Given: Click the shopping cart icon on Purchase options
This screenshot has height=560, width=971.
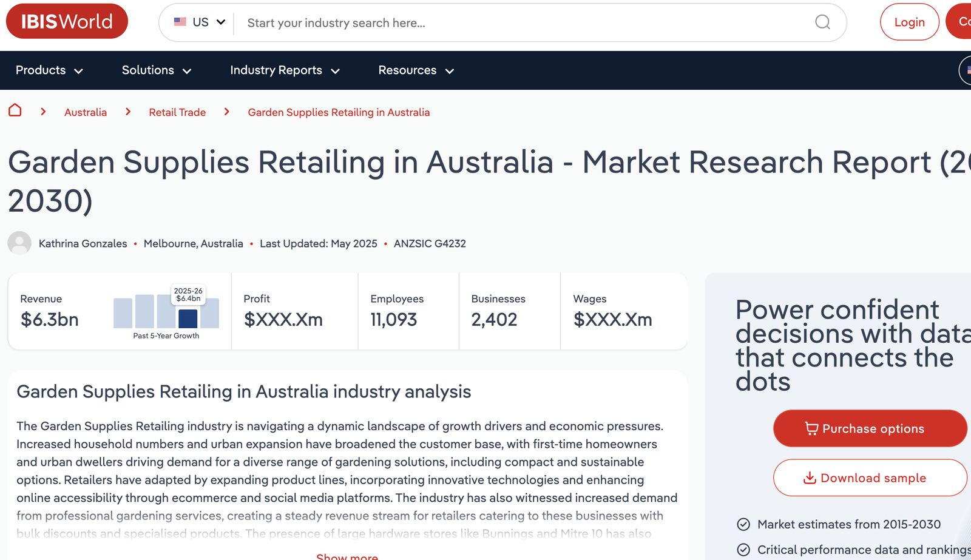Looking at the screenshot, I should click(811, 428).
